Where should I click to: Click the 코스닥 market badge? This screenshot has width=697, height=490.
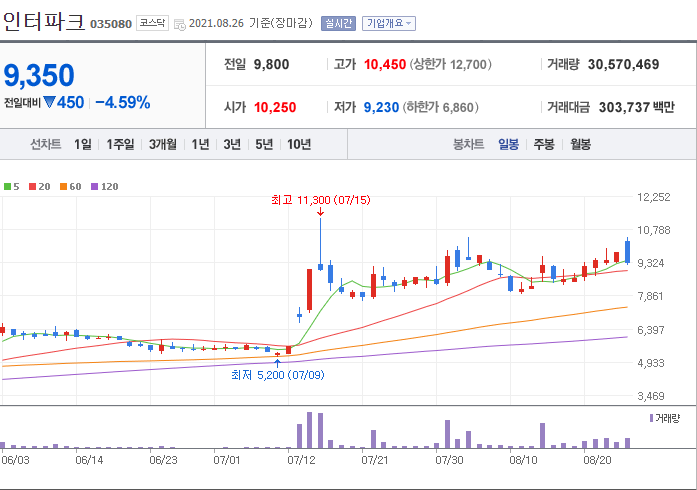pos(152,23)
